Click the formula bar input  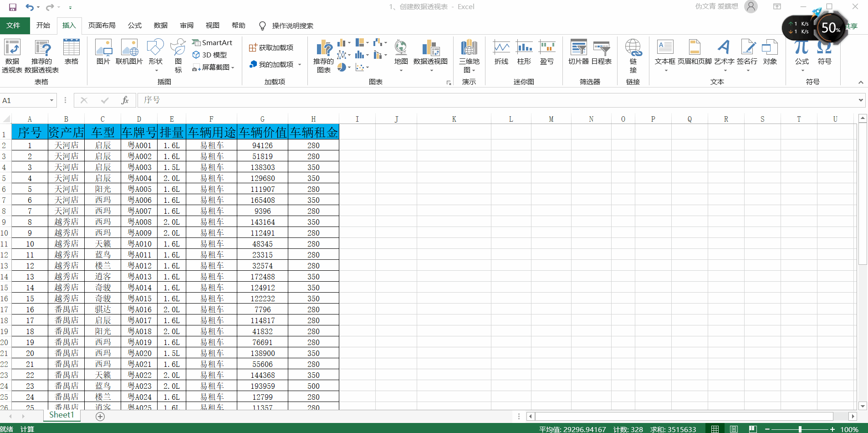click(496, 100)
